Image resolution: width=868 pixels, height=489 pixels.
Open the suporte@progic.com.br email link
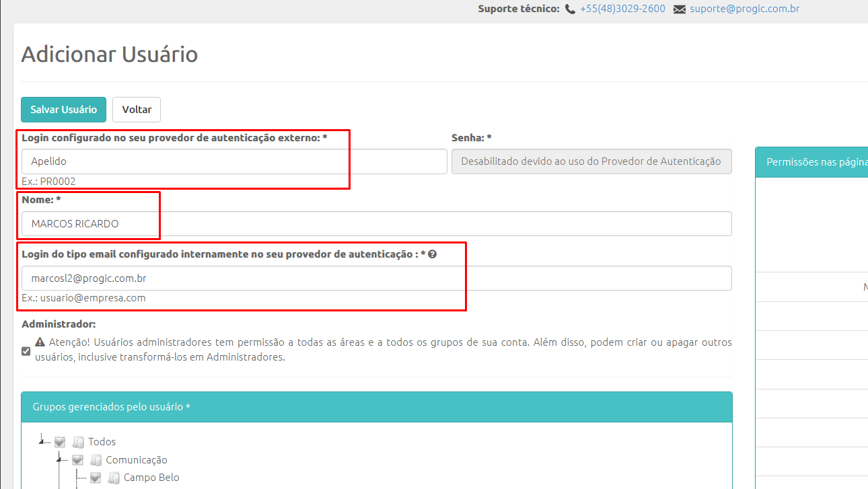point(744,9)
